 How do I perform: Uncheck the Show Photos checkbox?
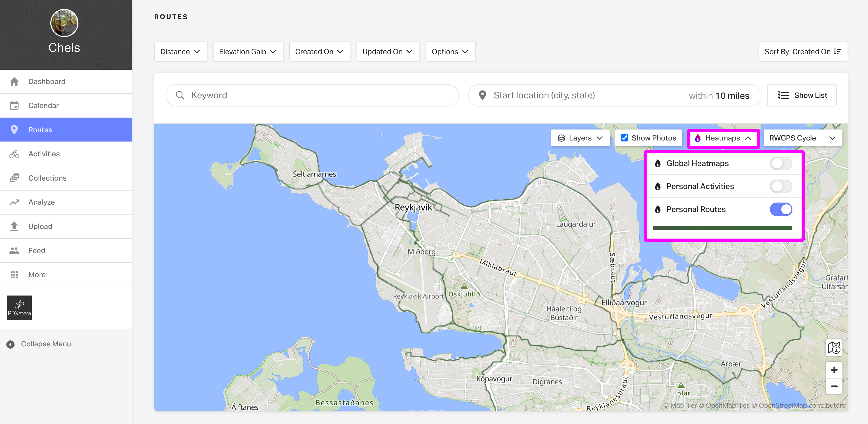[624, 138]
